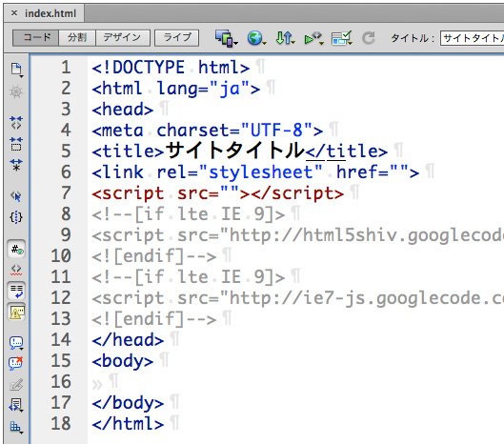Image resolution: width=504 pixels, height=444 pixels.
Task: Open the Recent Snippets icon menu
Action: tap(16, 405)
